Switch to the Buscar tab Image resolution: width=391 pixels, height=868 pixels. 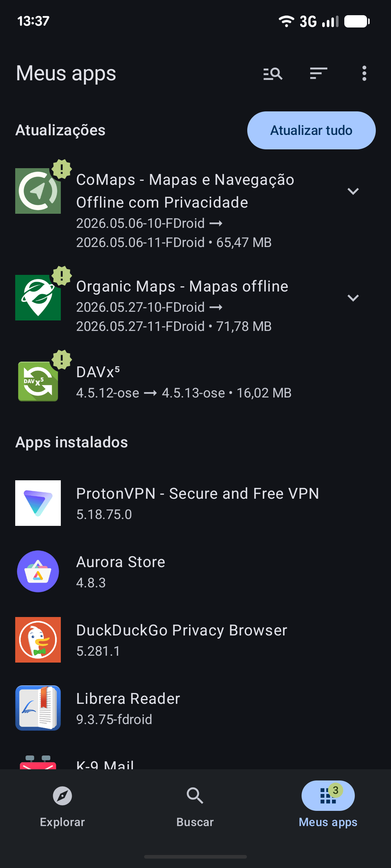[x=195, y=806]
